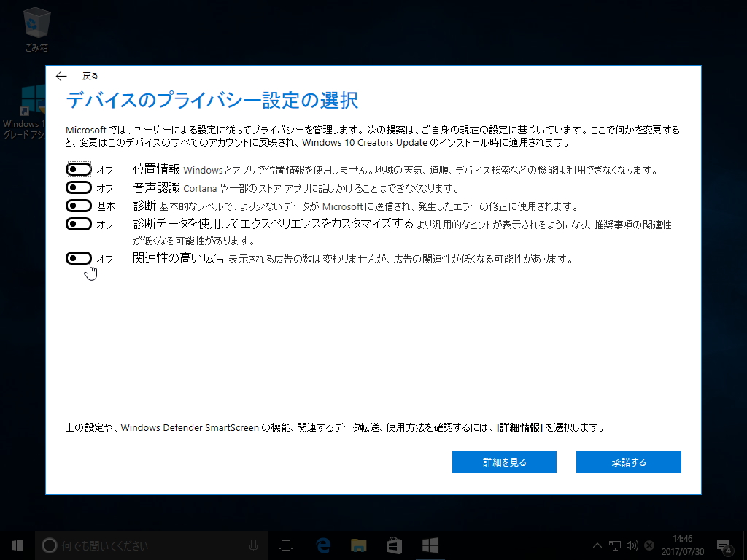Screen dimensions: 747x560
Task: Toggle the 関連性の高い広告 (relevant ads) switch
Action: tap(79, 259)
